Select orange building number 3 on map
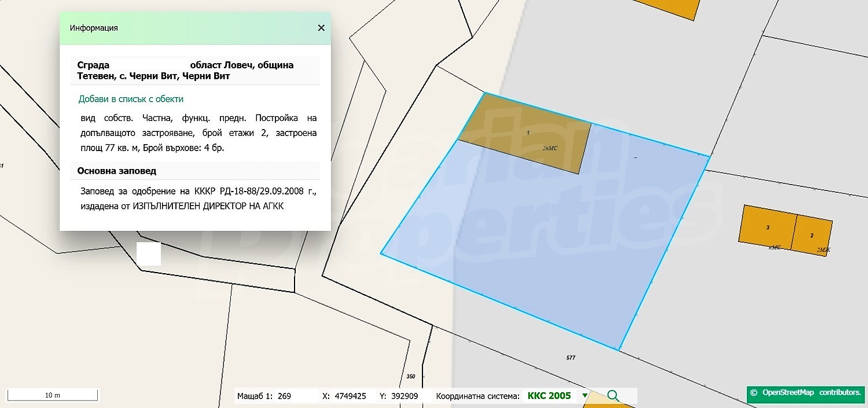The width and height of the screenshot is (868, 408). tap(767, 228)
